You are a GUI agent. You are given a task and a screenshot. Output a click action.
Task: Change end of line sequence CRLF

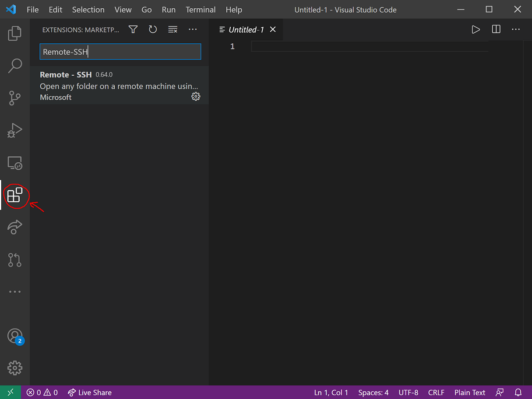click(436, 392)
